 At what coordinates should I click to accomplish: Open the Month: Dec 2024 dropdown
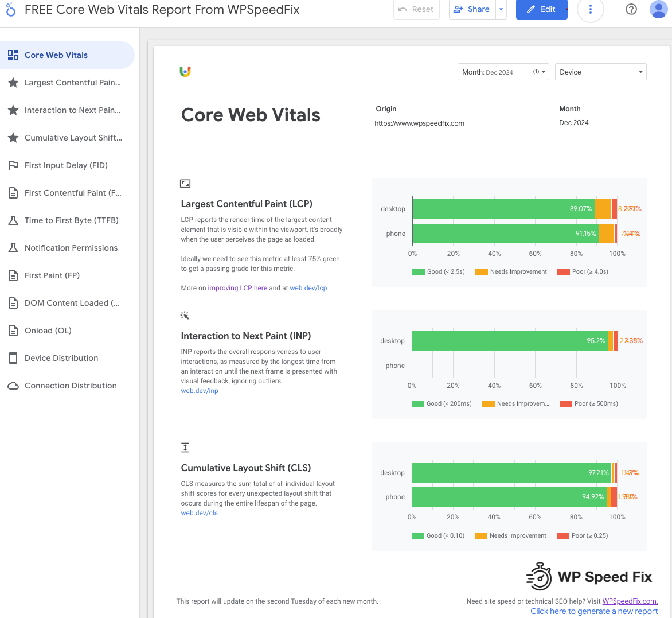[x=503, y=72]
